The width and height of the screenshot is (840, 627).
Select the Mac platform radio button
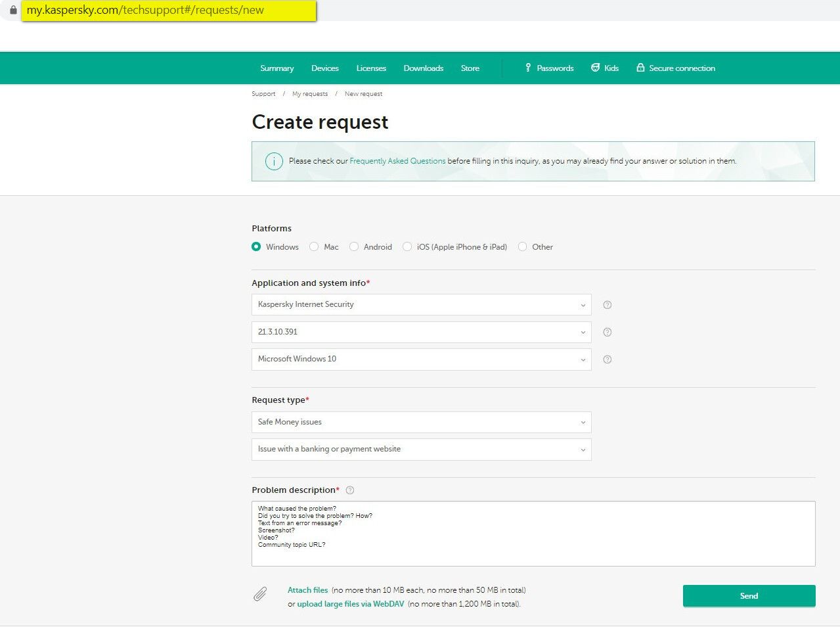click(314, 246)
